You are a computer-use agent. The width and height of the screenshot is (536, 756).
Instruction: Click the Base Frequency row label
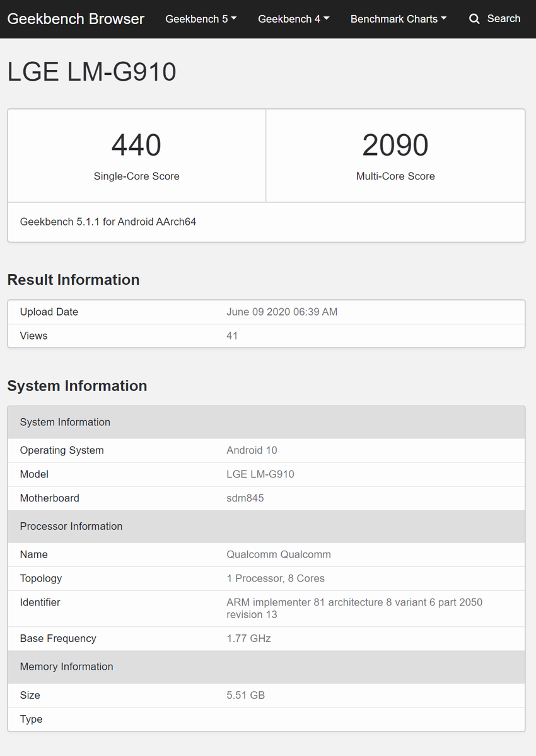point(58,639)
